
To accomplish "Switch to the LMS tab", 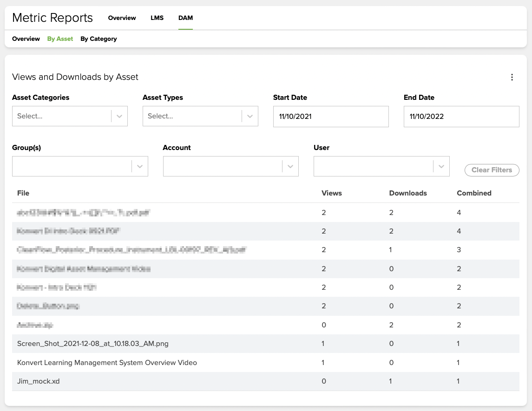I will [157, 18].
